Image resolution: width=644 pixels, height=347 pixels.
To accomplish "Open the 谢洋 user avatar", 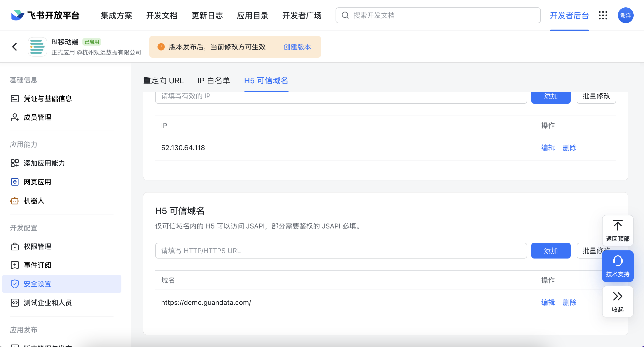I will coord(625,15).
